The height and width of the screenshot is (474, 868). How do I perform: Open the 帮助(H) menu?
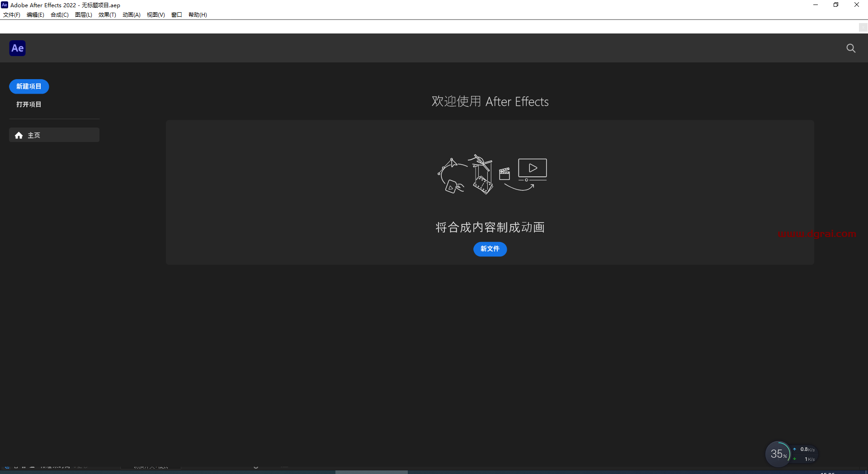198,14
